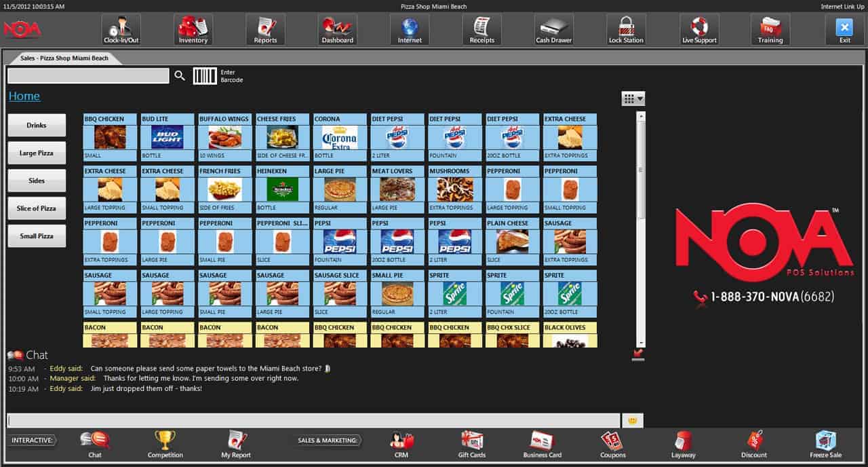Add Mushrooms extra toppings item

(x=455, y=189)
